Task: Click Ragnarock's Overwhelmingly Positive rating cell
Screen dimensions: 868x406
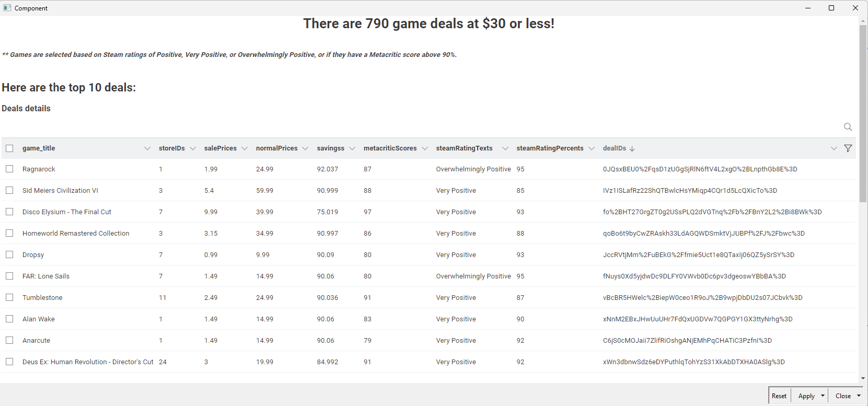Action: 473,169
